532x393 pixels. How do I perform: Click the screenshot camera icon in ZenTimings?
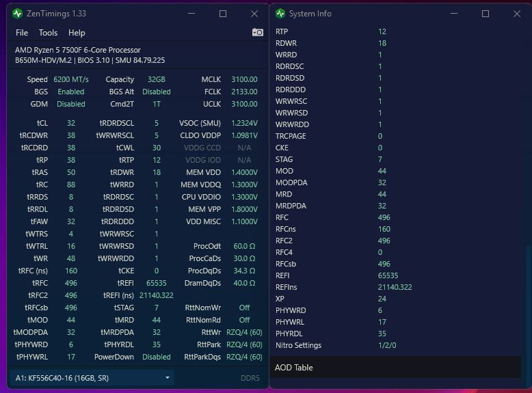coord(258,32)
